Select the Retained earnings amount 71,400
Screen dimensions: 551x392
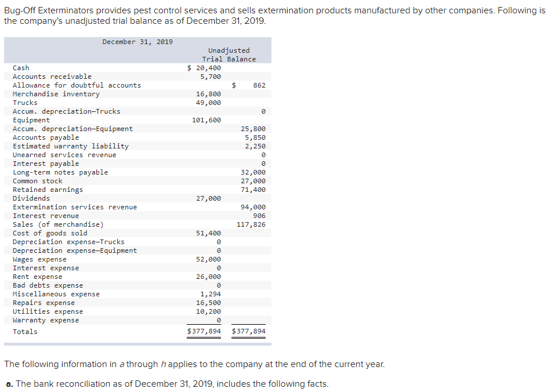point(258,189)
